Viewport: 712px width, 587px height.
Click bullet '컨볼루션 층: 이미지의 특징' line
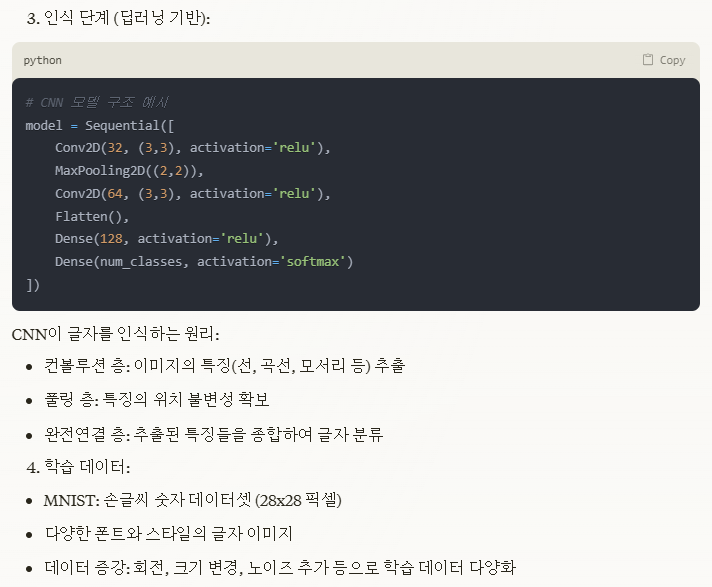[224, 366]
